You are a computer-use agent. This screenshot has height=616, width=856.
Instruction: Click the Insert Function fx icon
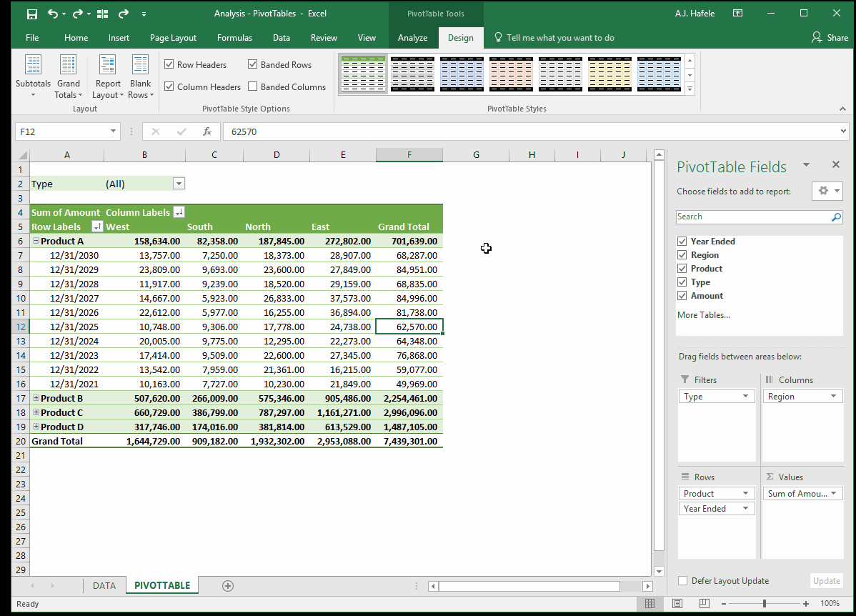207,131
